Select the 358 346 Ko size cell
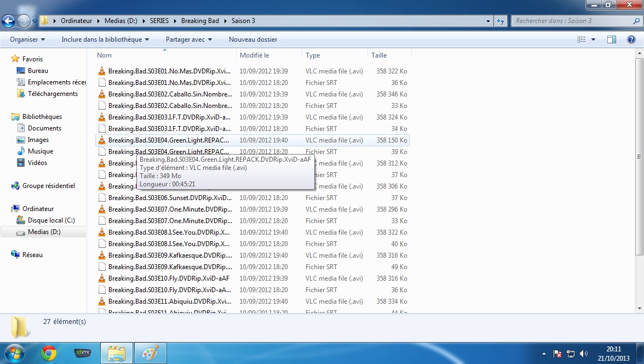This screenshot has width=644, height=364. pos(392,94)
